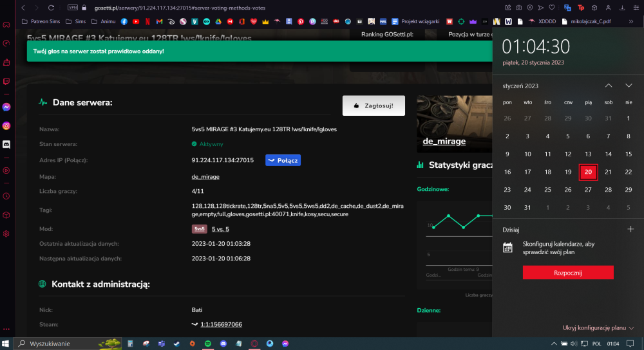
Task: Open Projekt wciągarki bookmark
Action: pos(415,21)
